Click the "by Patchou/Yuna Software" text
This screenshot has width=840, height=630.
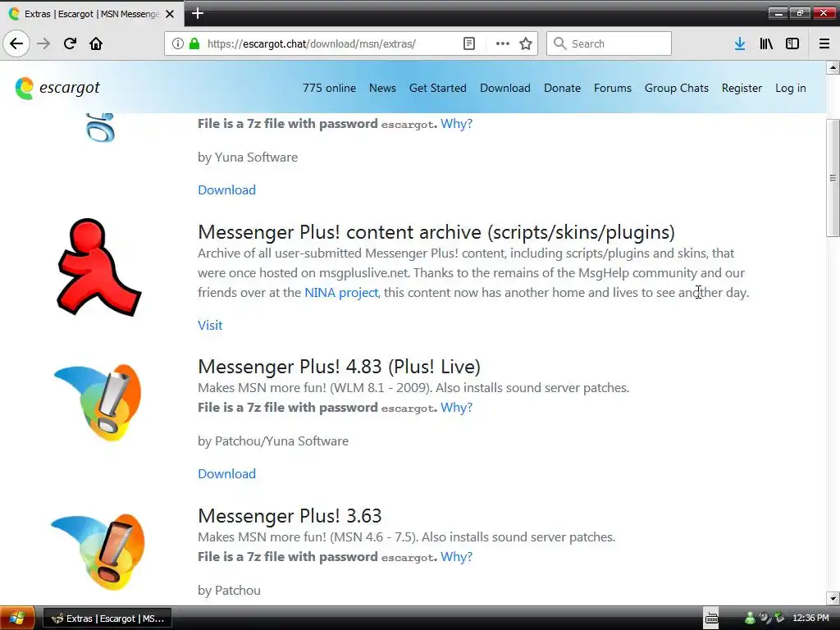(273, 441)
